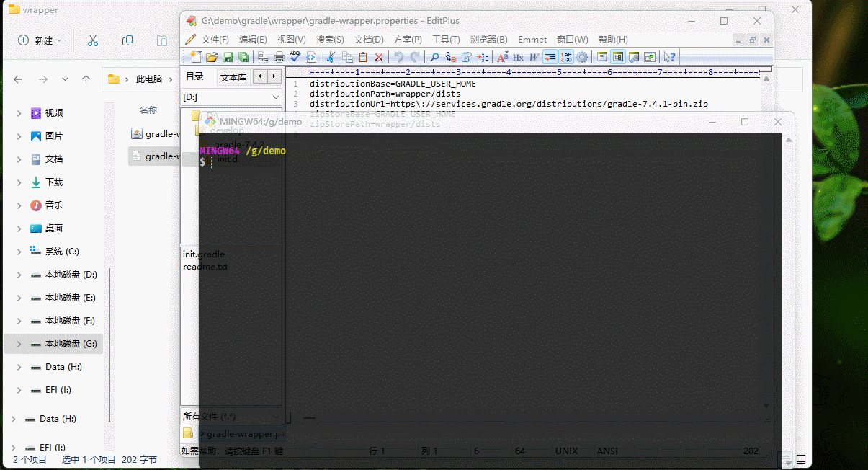The width and height of the screenshot is (868, 470).
Task: Click the ANSI status bar entry
Action: point(608,451)
